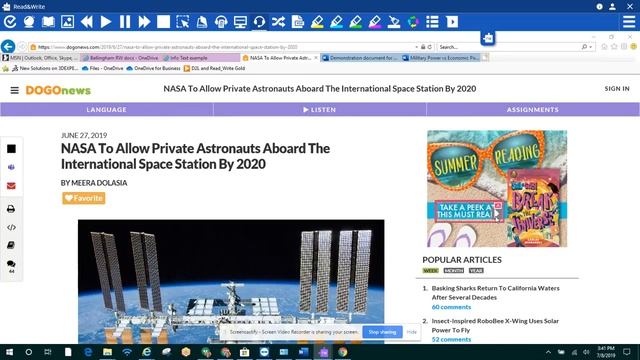Activate the Screenshot Reader tool

click(182, 22)
